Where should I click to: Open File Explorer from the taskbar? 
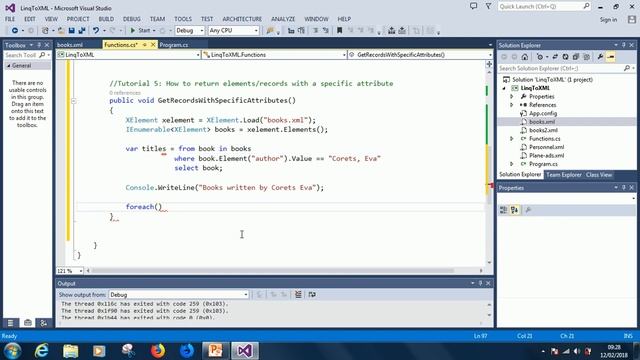(71, 351)
